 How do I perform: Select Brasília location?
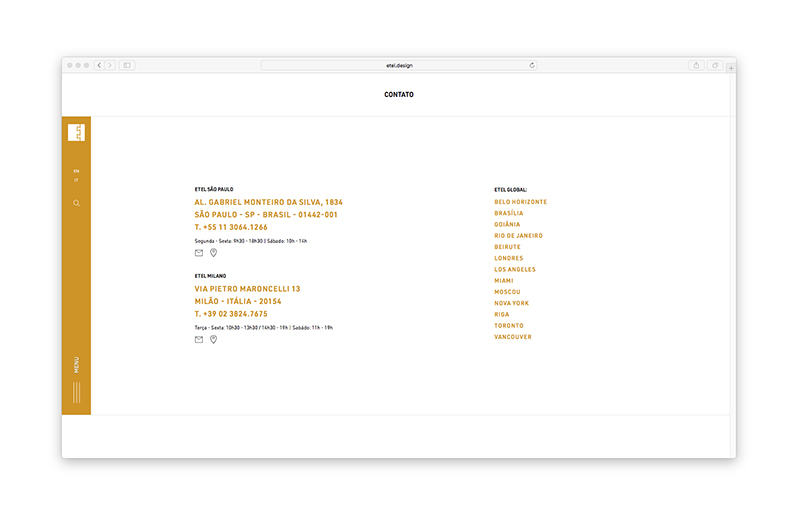point(509,213)
